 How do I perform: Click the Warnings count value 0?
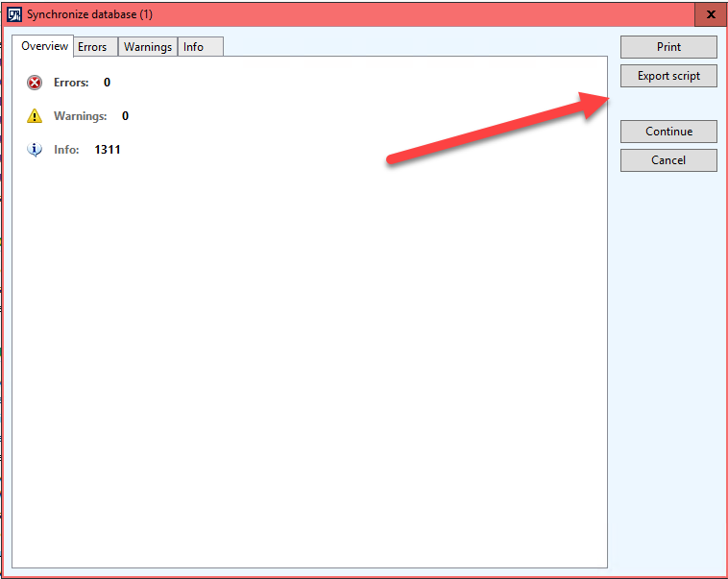(x=125, y=116)
